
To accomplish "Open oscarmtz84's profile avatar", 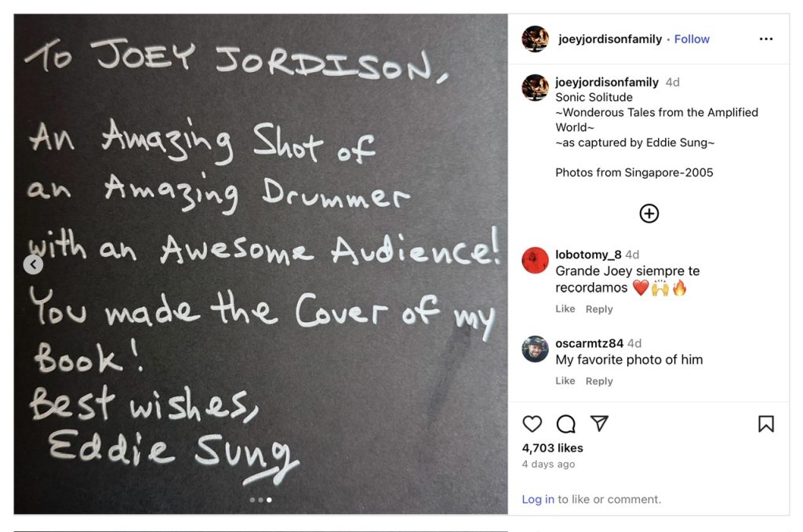I will click(536, 349).
